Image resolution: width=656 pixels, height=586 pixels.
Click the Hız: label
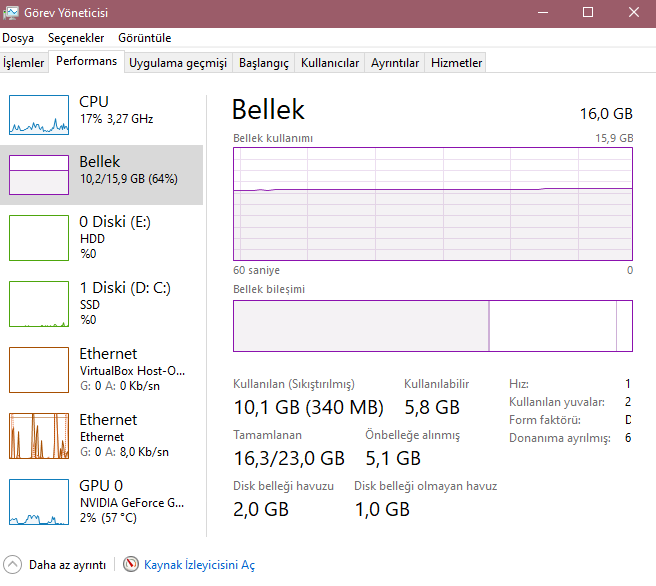tap(519, 384)
